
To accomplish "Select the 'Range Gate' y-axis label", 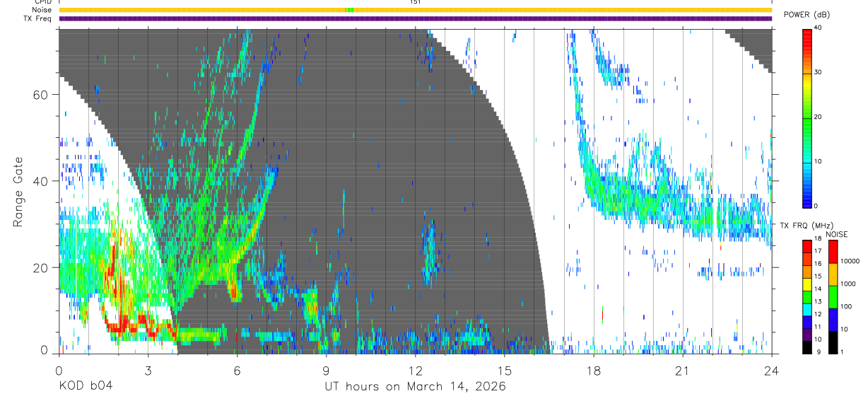I will tap(18, 192).
